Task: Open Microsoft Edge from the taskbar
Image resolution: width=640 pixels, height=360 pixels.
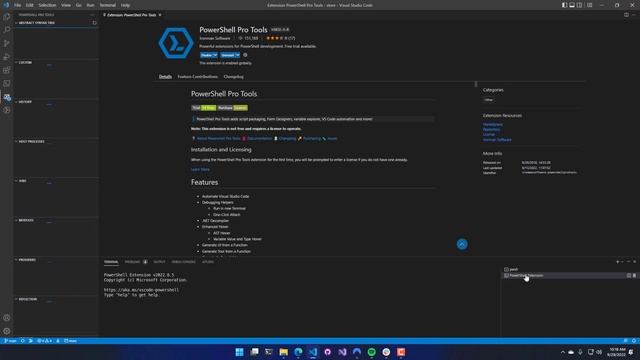Action: pos(298,352)
